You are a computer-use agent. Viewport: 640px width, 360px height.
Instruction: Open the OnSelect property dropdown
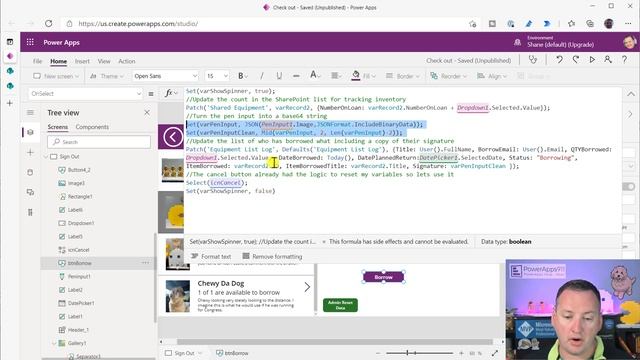pos(86,94)
